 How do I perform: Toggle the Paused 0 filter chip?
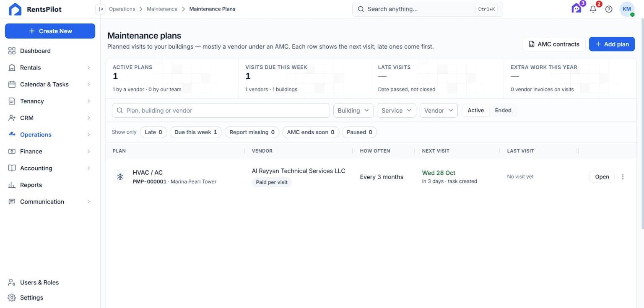[359, 132]
